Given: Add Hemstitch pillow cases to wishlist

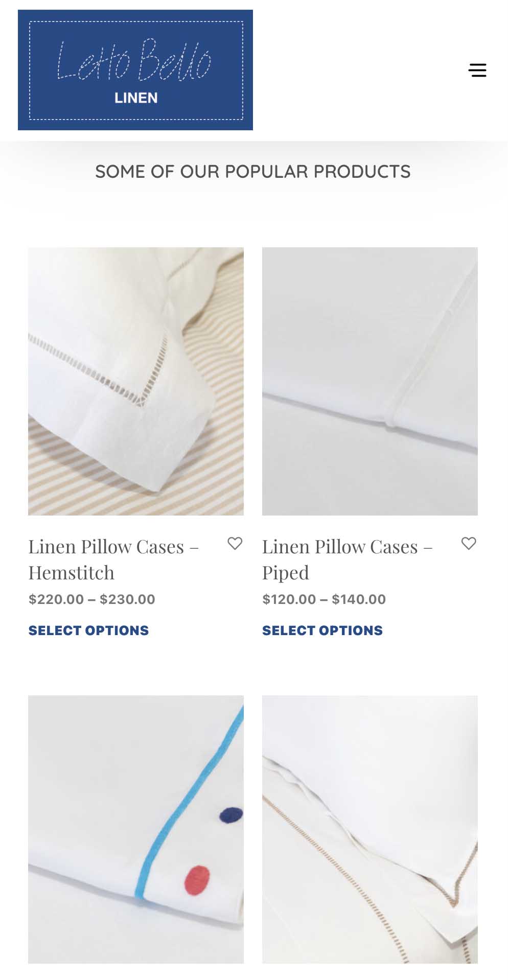Looking at the screenshot, I should [235, 543].
